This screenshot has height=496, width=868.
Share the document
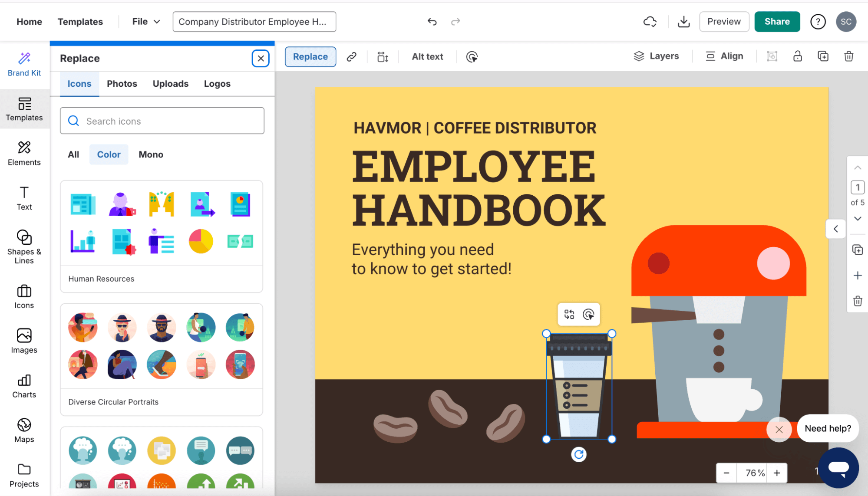(x=777, y=21)
